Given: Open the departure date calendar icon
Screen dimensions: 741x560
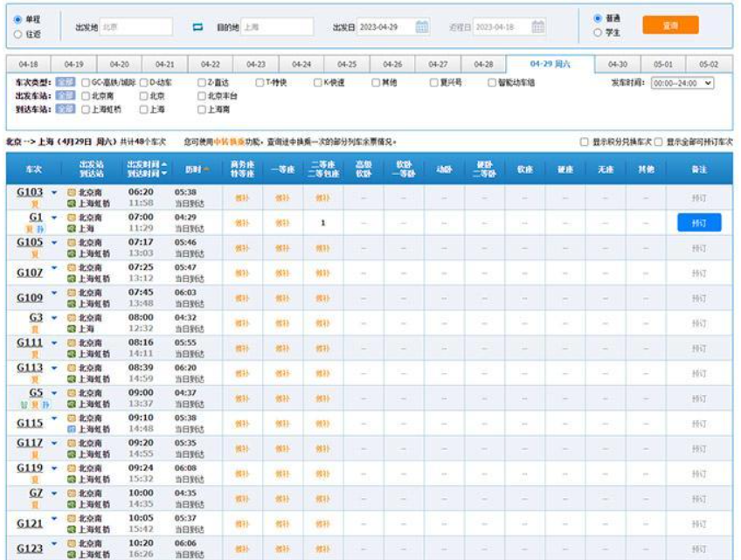Looking at the screenshot, I should point(422,27).
